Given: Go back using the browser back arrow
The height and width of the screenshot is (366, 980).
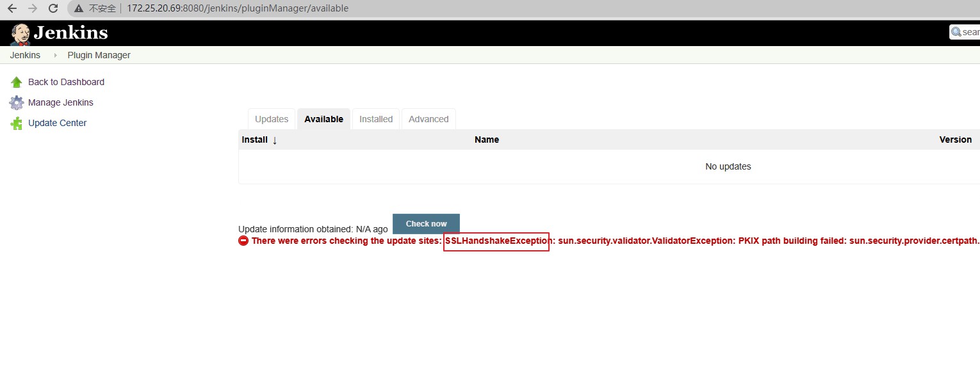Looking at the screenshot, I should (x=12, y=8).
